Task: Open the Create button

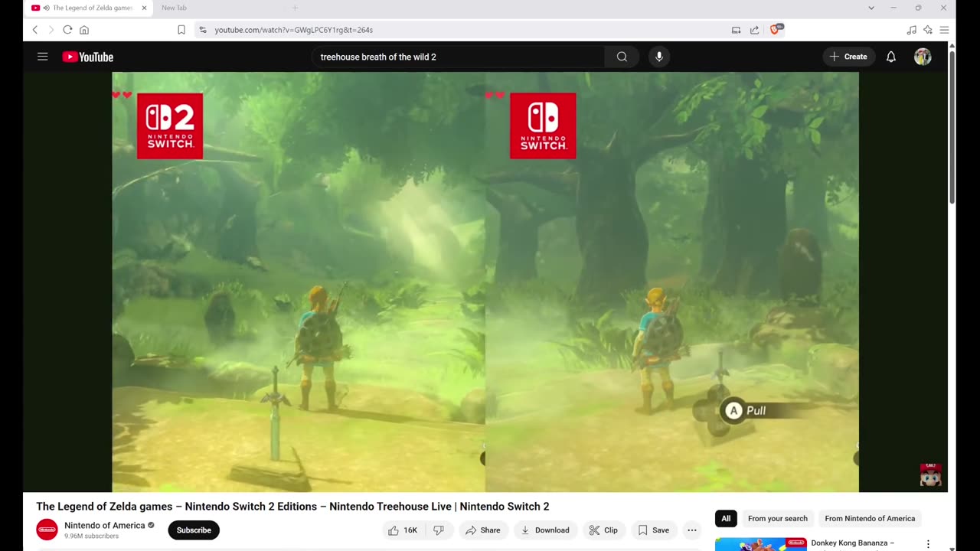Action: click(849, 57)
